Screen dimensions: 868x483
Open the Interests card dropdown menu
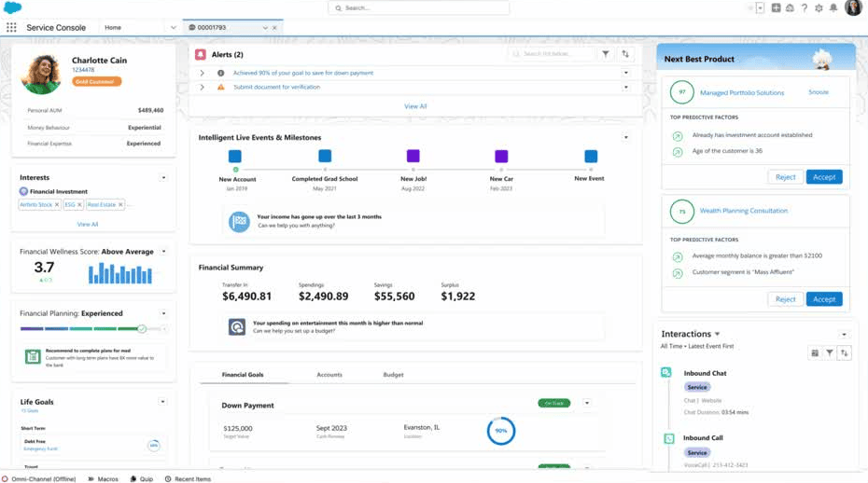coord(163,177)
